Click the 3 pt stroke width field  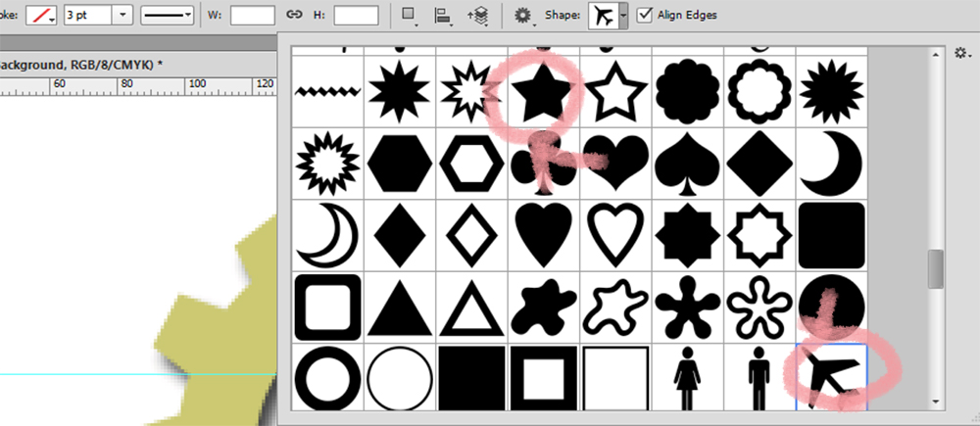pos(88,16)
